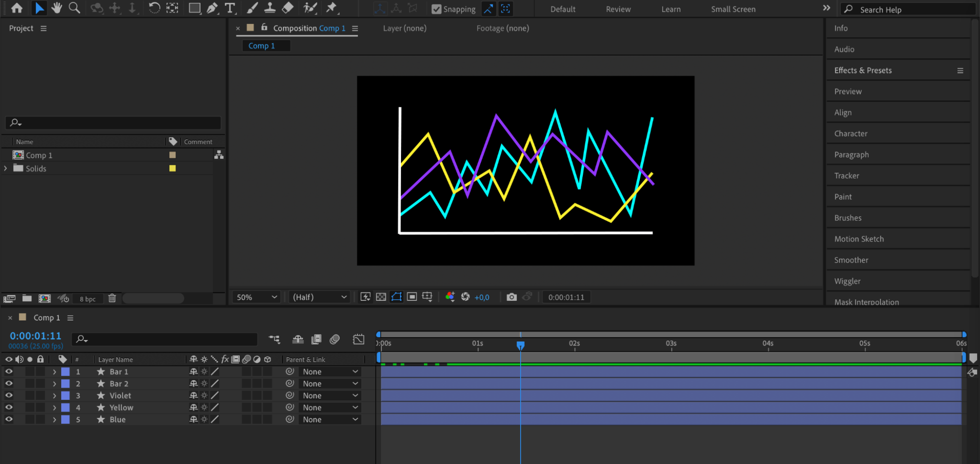Screen dimensions: 980x464
Task: Open the 50% magnification dropdown
Action: [256, 297]
